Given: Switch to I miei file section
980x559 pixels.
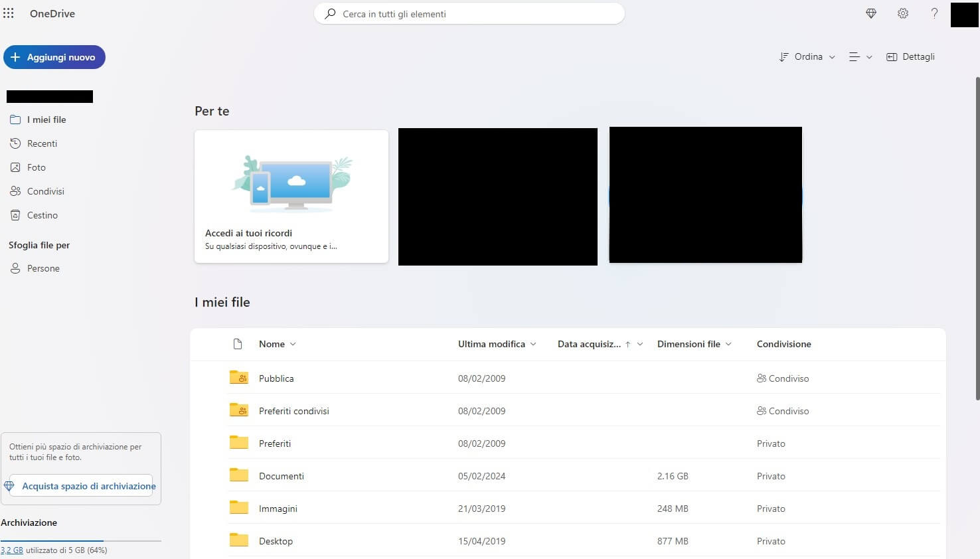Looking at the screenshot, I should point(46,120).
